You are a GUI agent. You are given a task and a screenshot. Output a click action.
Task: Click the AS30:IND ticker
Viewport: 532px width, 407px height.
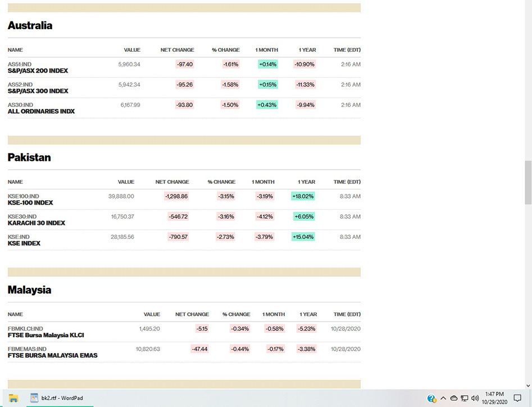(x=21, y=105)
